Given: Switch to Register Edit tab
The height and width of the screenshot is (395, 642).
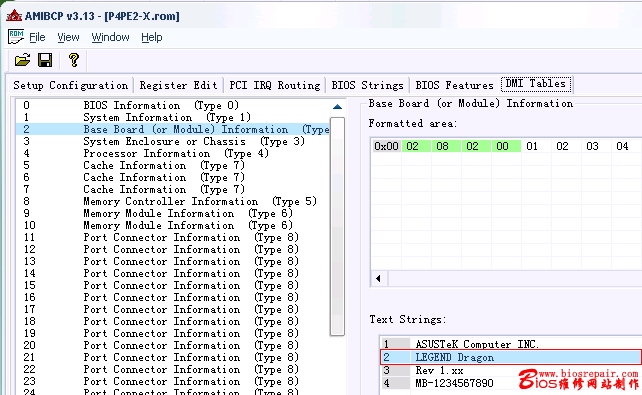Looking at the screenshot, I should point(179,85).
